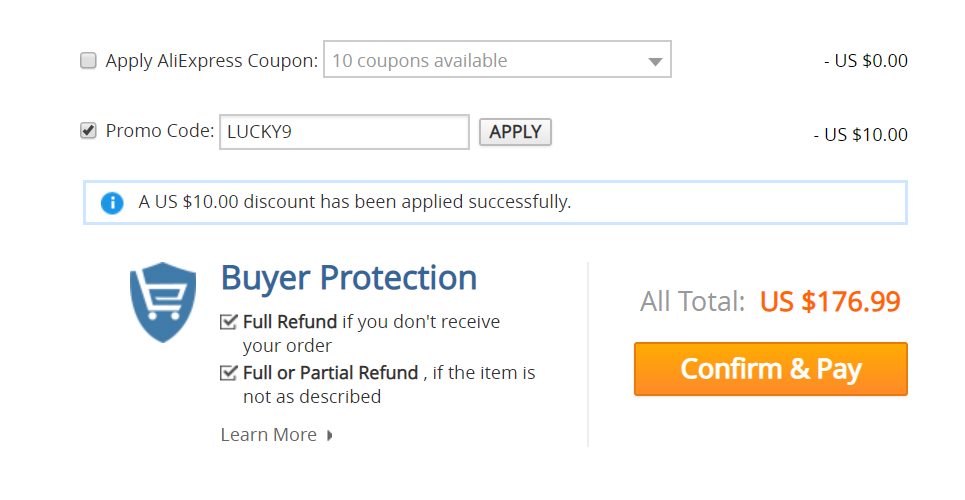
Task: Click the coupon dropdown arrow
Action: pos(655,62)
